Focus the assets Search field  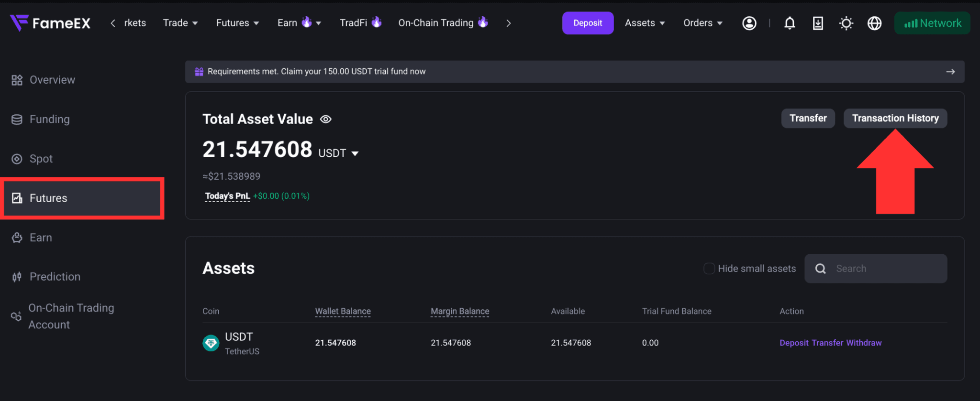click(876, 269)
